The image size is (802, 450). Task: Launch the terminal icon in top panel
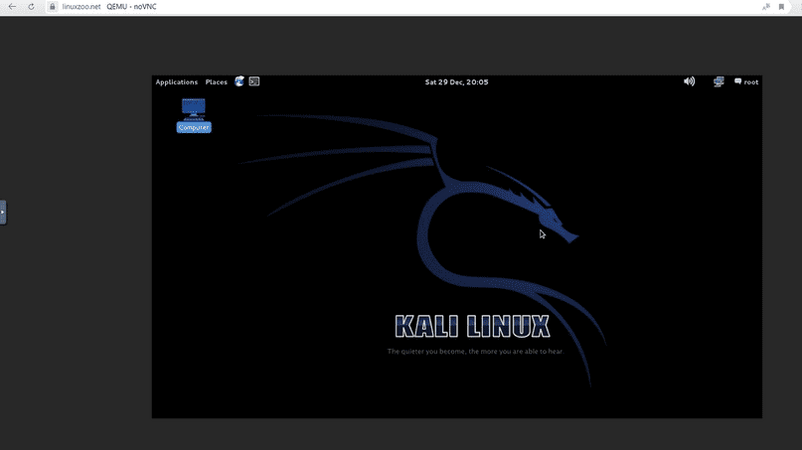point(254,81)
